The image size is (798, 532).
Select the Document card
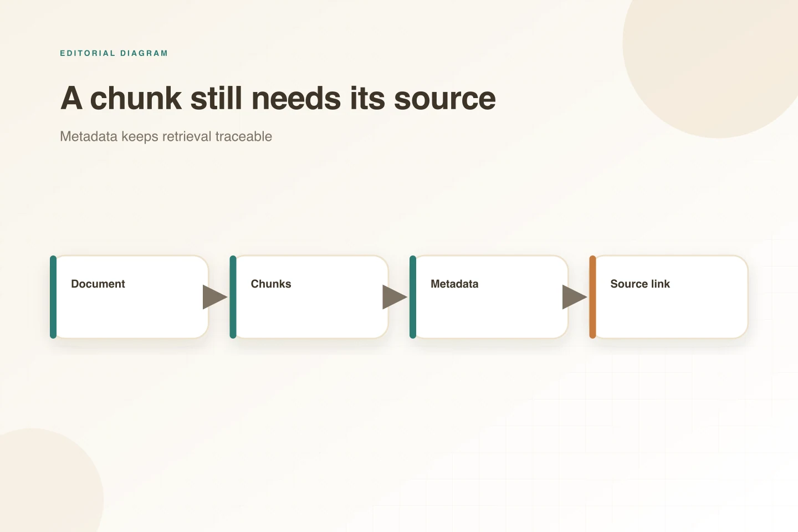click(x=129, y=297)
